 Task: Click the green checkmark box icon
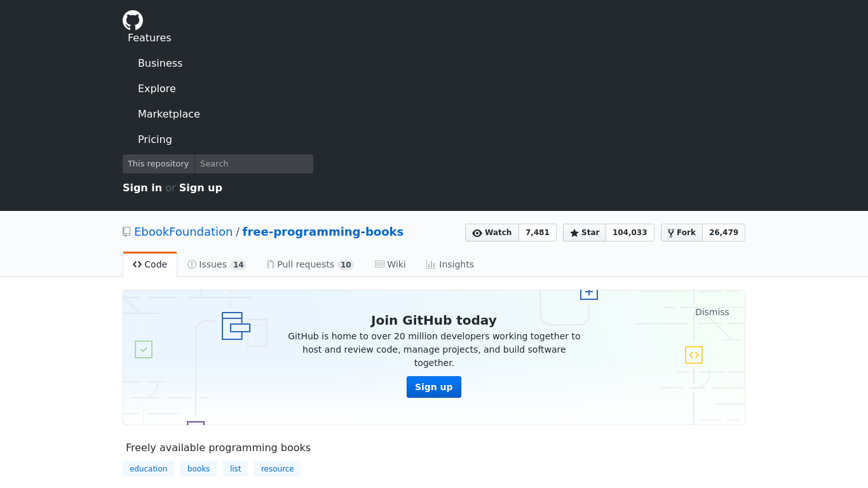[x=144, y=349]
